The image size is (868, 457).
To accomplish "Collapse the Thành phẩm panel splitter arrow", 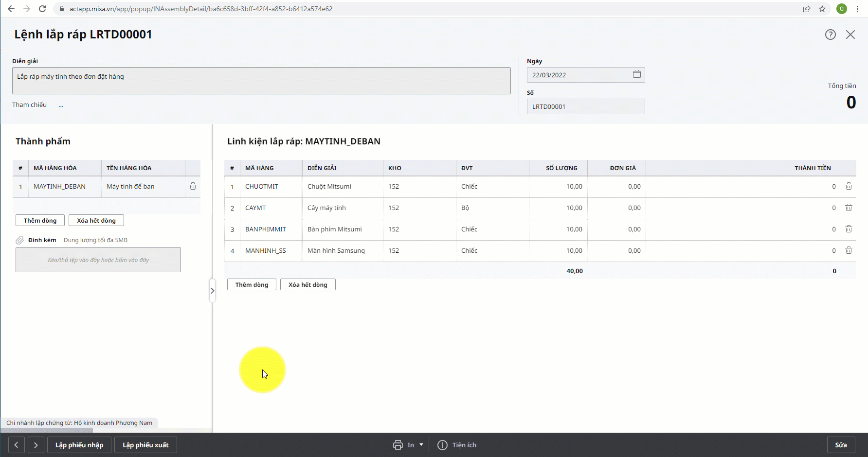I will (x=212, y=291).
